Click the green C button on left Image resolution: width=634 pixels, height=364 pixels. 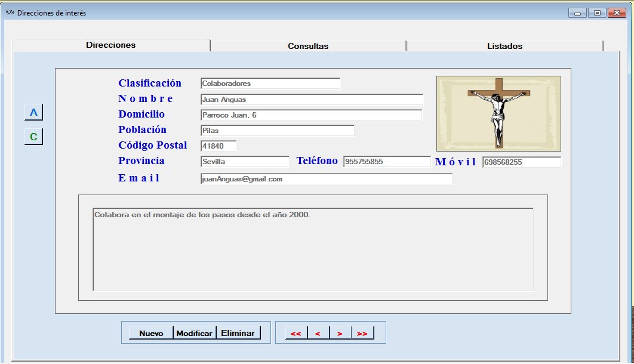coord(33,137)
